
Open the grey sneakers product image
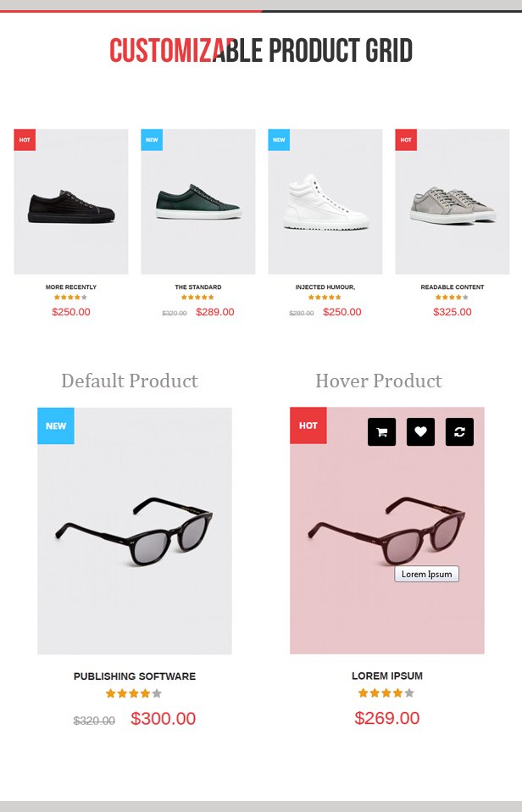(453, 202)
